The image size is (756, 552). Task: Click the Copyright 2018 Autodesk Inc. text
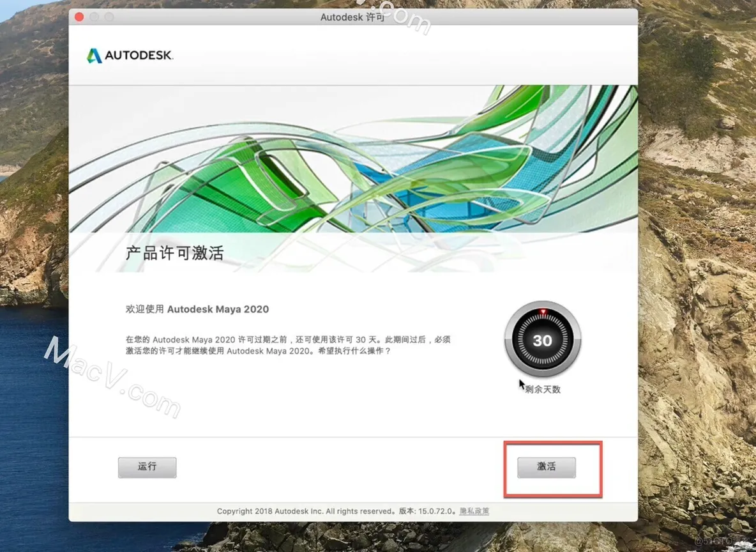[306, 511]
